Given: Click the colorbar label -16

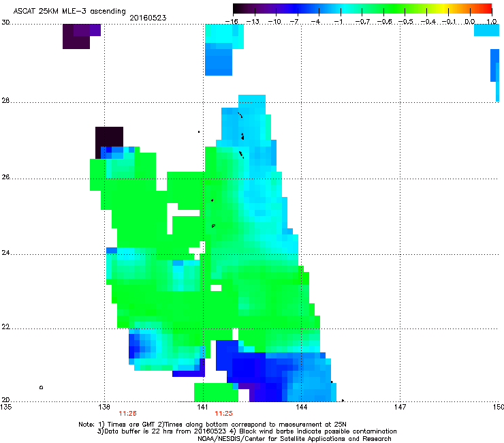Looking at the screenshot, I should tap(232, 22).
